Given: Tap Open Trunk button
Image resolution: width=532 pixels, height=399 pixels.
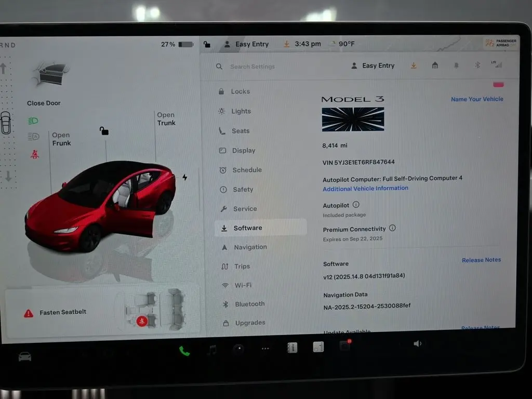Looking at the screenshot, I should point(166,119).
